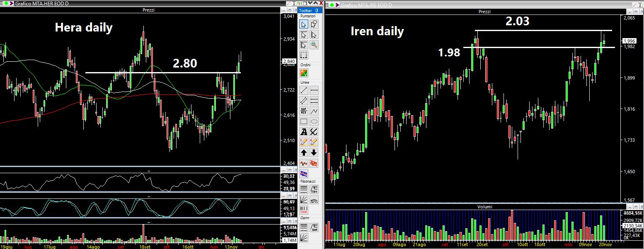644x249 pixels.
Task: Select the Gann horizontal lines tool
Action: 304,227
